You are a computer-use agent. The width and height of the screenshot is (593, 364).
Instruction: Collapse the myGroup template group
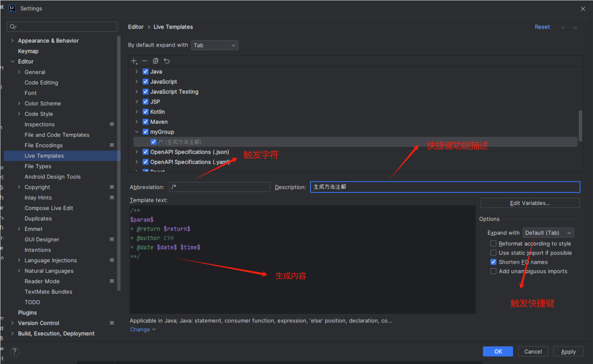[137, 132]
